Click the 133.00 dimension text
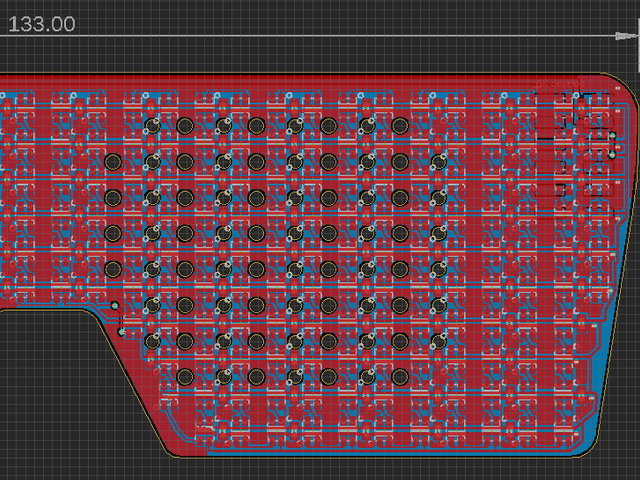The width and height of the screenshot is (640, 480). pos(42,25)
